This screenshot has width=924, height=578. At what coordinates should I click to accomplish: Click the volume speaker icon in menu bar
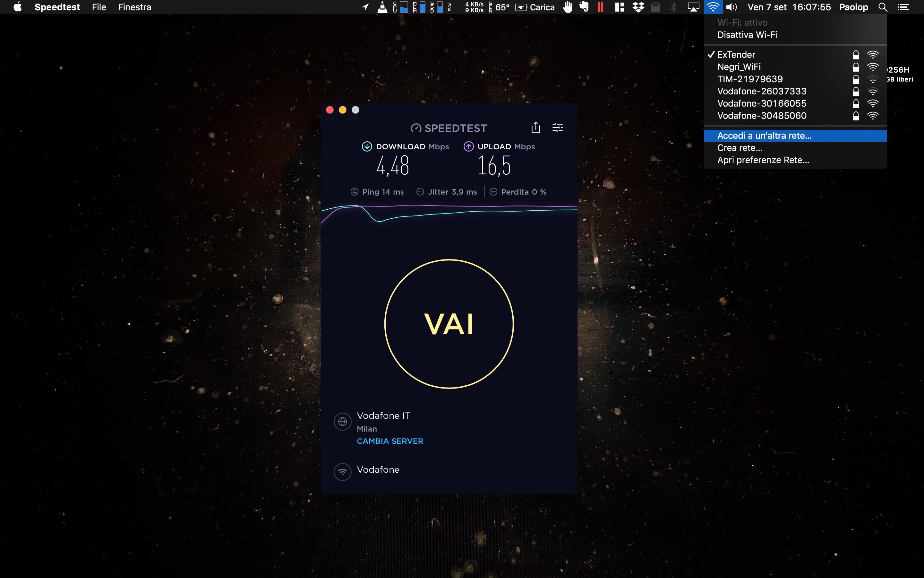[x=732, y=7]
